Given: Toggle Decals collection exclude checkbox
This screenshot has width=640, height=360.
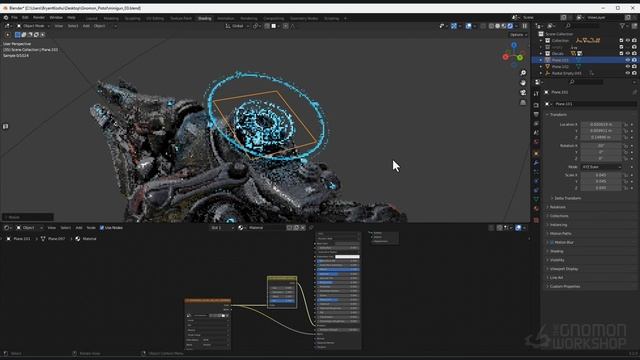Looking at the screenshot, I should [621, 53].
